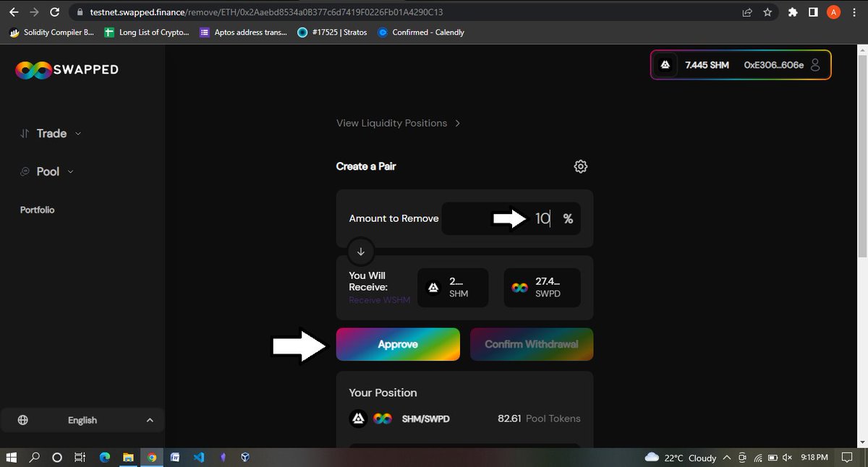Open transaction settings gear
The width and height of the screenshot is (868, 467).
coord(580,166)
